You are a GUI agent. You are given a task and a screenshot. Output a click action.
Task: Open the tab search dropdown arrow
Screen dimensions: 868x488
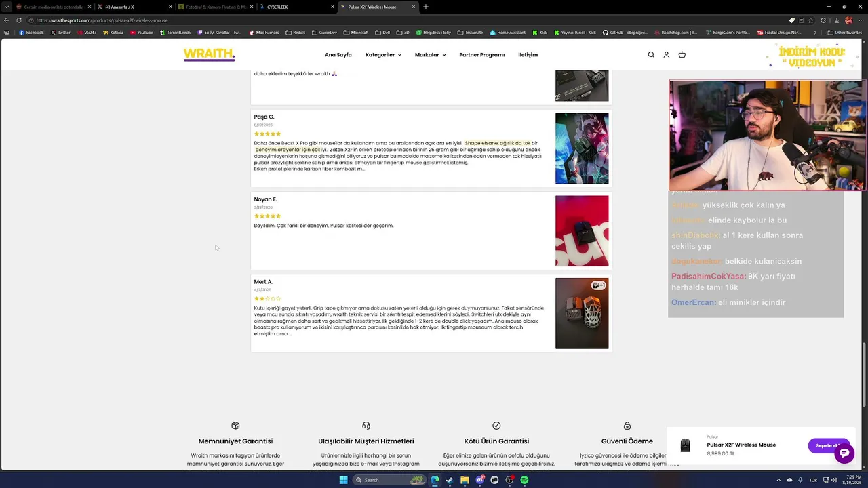tap(7, 7)
